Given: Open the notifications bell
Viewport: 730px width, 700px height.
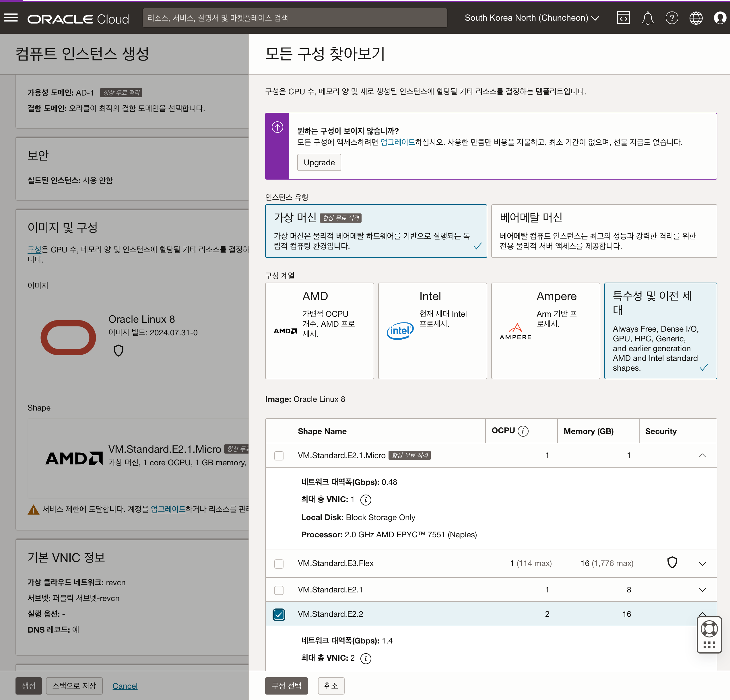Looking at the screenshot, I should [647, 18].
